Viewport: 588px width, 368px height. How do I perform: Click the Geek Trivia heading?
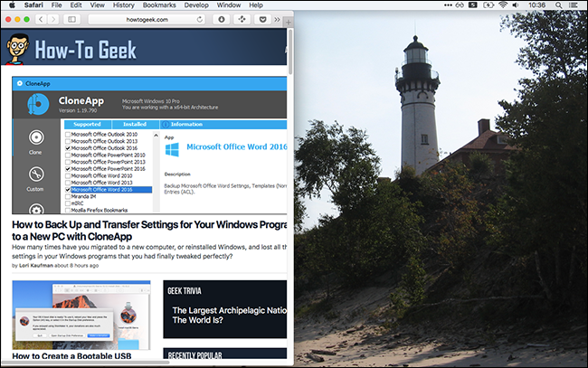(185, 291)
